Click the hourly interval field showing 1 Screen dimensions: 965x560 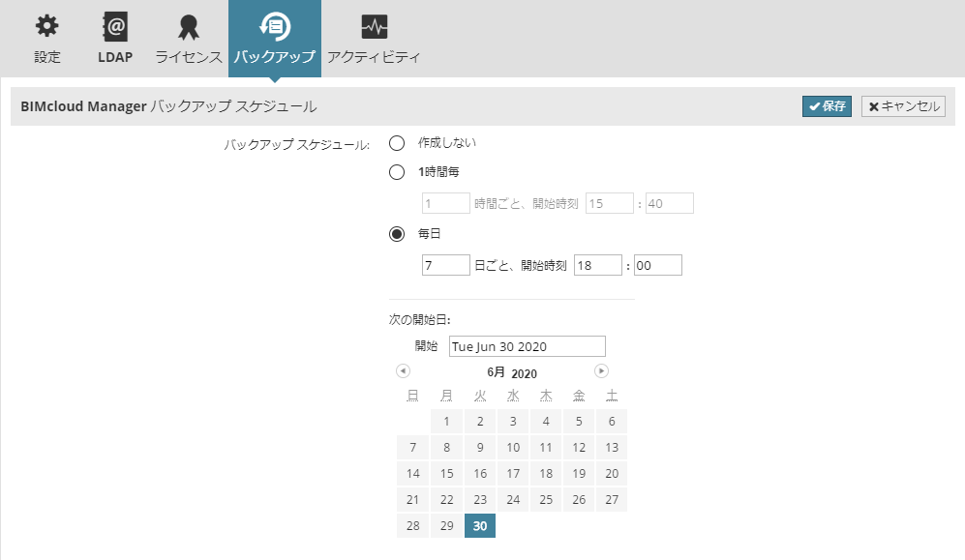[445, 203]
